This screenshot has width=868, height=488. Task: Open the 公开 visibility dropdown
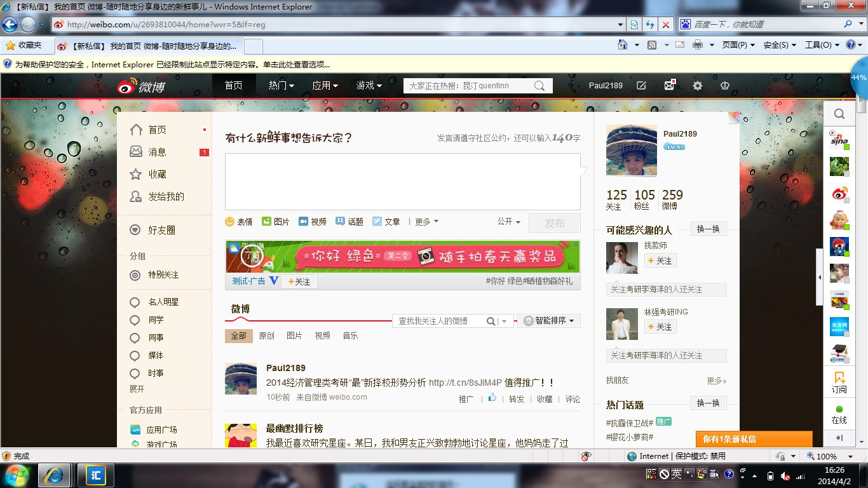(509, 222)
